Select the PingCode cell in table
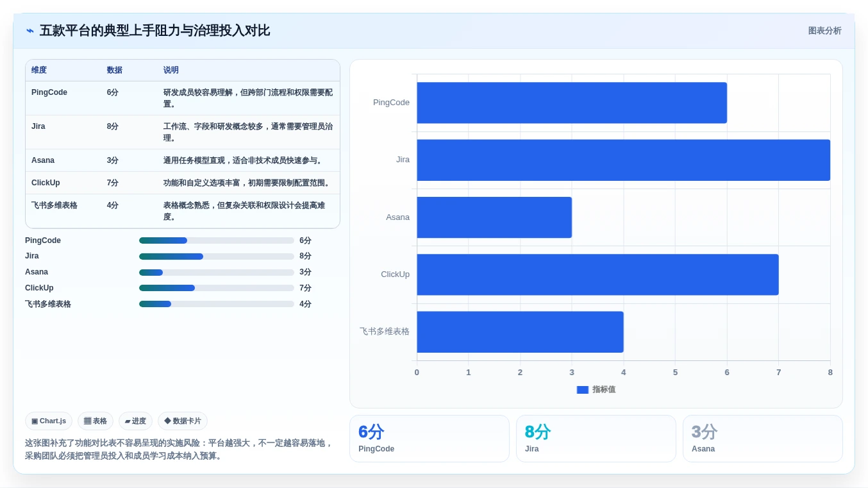The width and height of the screenshot is (868, 488). click(x=49, y=92)
